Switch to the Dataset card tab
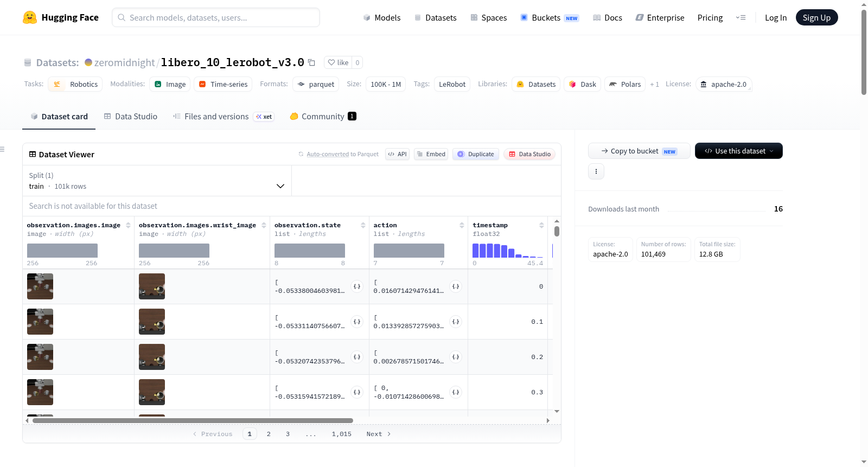 (59, 116)
